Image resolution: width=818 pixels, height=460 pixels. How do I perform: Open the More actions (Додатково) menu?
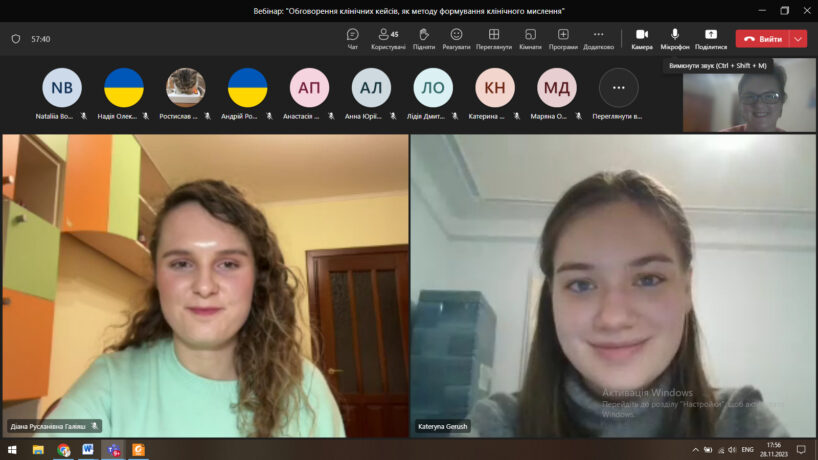(598, 38)
